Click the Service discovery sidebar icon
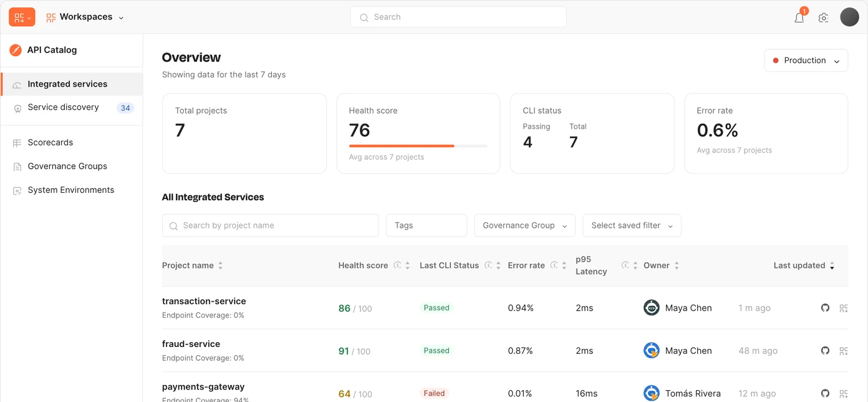This screenshot has height=402, width=868. 17,108
